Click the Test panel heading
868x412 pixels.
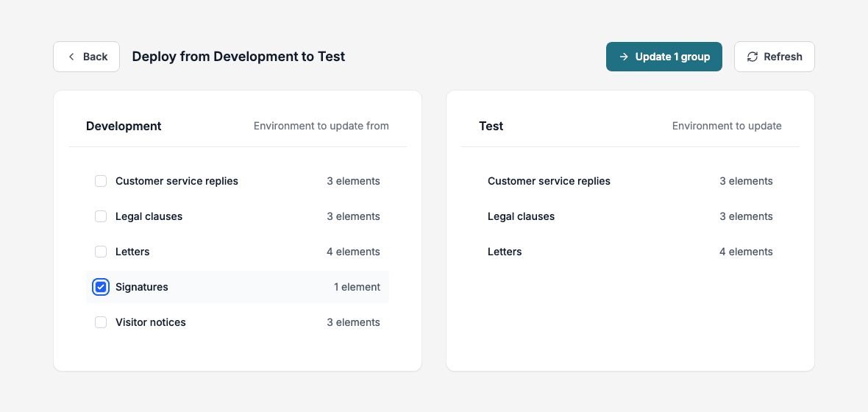491,126
